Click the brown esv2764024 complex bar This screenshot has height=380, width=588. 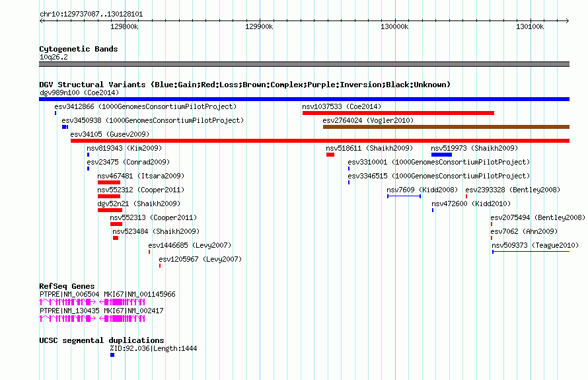(446, 127)
